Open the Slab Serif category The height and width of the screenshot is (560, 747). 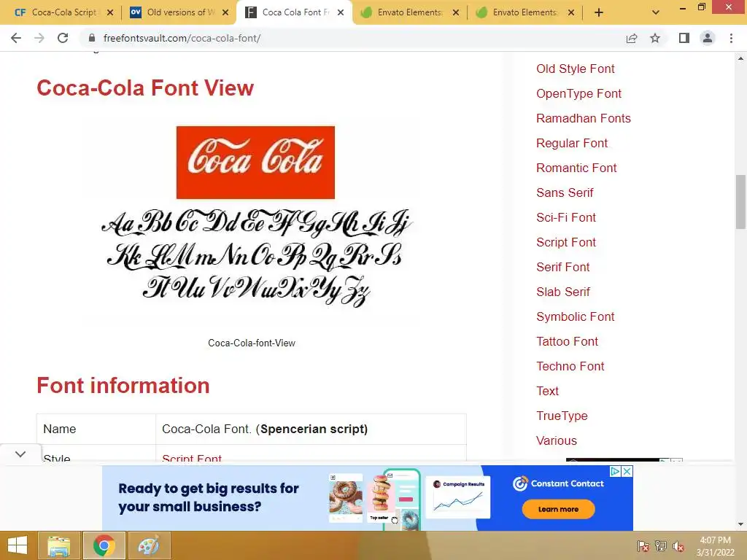pyautogui.click(x=562, y=292)
